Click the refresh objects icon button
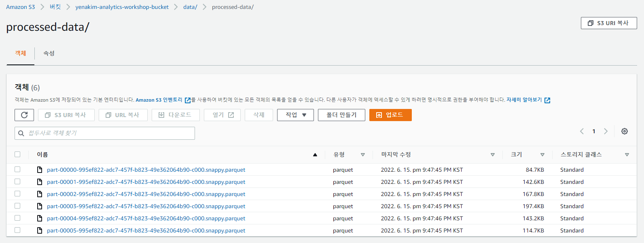 (x=24, y=115)
